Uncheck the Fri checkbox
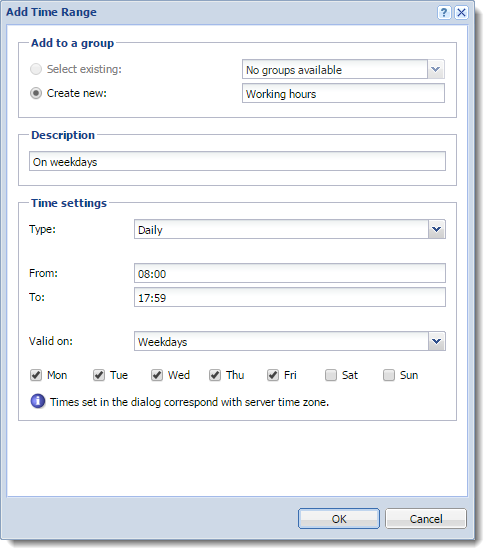The width and height of the screenshot is (490, 555). click(273, 375)
